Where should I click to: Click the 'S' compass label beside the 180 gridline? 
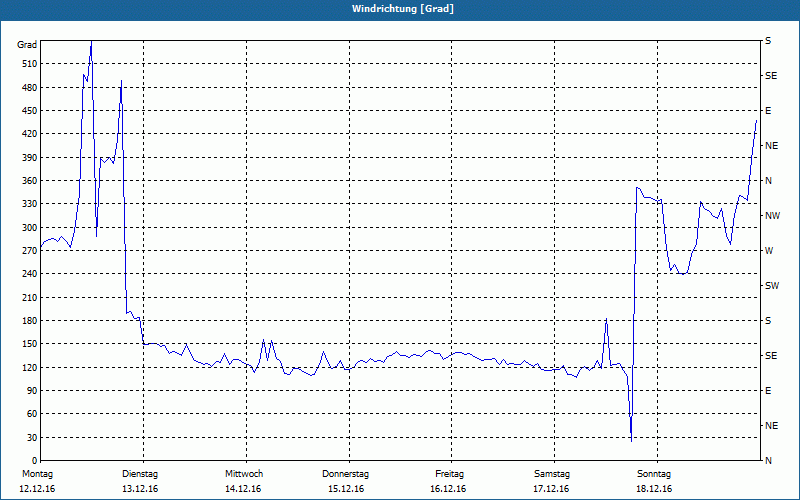[x=768, y=321]
